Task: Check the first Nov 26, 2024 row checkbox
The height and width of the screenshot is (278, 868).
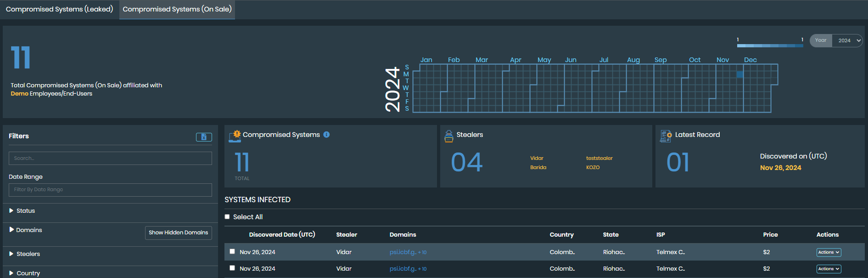Action: pyautogui.click(x=232, y=251)
